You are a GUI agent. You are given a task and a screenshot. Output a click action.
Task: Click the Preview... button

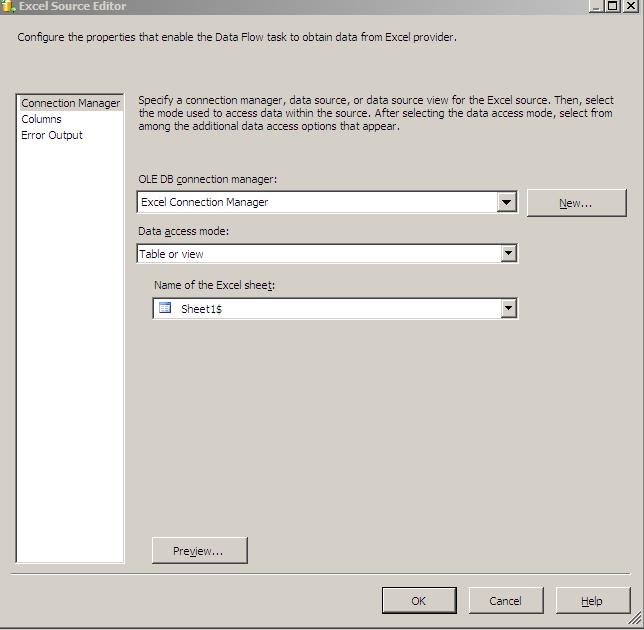click(x=200, y=550)
